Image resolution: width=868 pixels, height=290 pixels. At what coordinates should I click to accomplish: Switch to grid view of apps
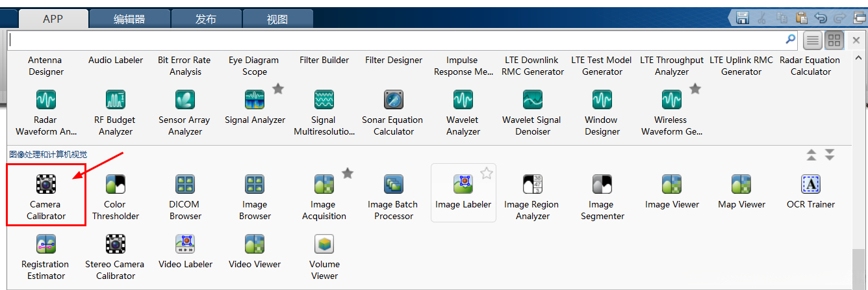(834, 41)
